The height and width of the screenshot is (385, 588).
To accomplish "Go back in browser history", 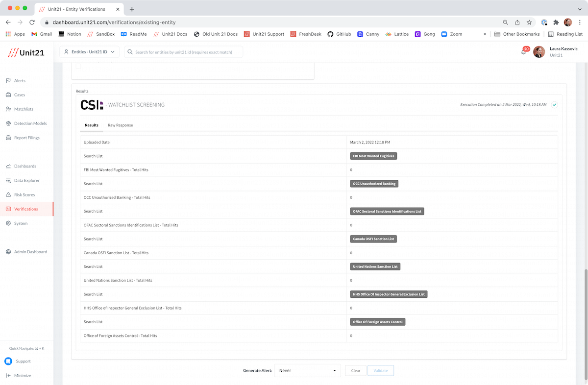I will 8,22.
